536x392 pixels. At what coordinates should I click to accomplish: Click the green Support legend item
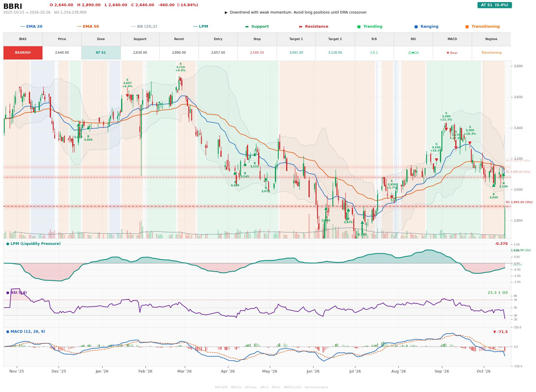click(257, 27)
